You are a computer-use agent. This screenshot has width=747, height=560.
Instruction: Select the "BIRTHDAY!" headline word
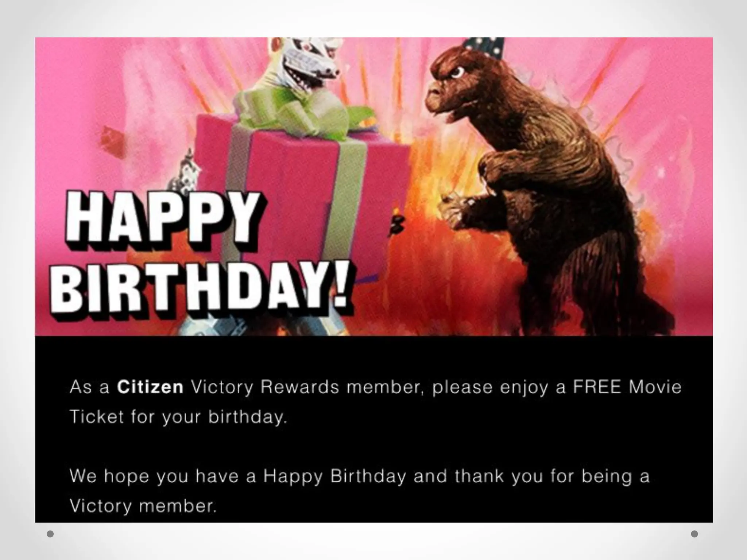[202, 290]
